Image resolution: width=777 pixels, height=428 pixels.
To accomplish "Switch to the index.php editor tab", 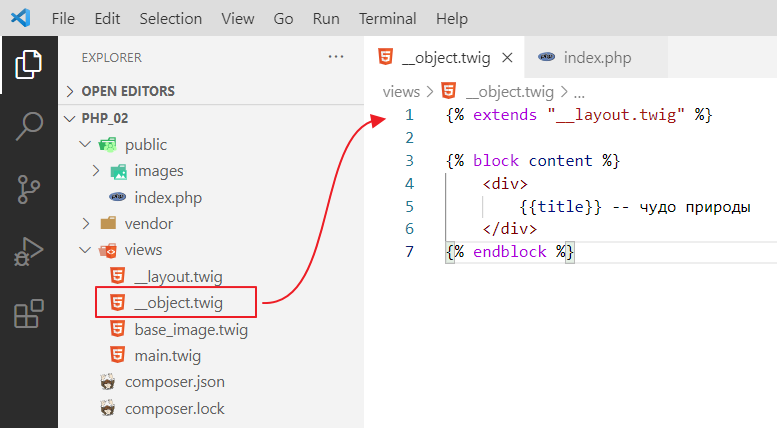I will 597,57.
